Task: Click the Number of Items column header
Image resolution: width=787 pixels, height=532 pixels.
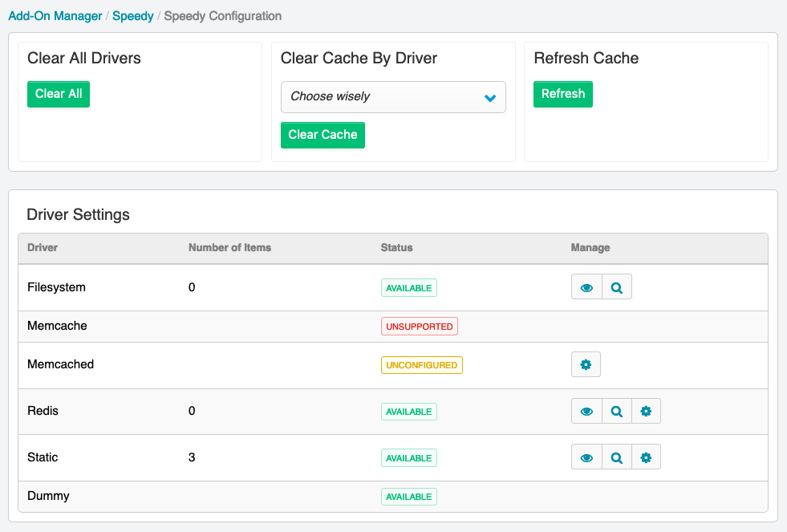Action: [x=230, y=247]
